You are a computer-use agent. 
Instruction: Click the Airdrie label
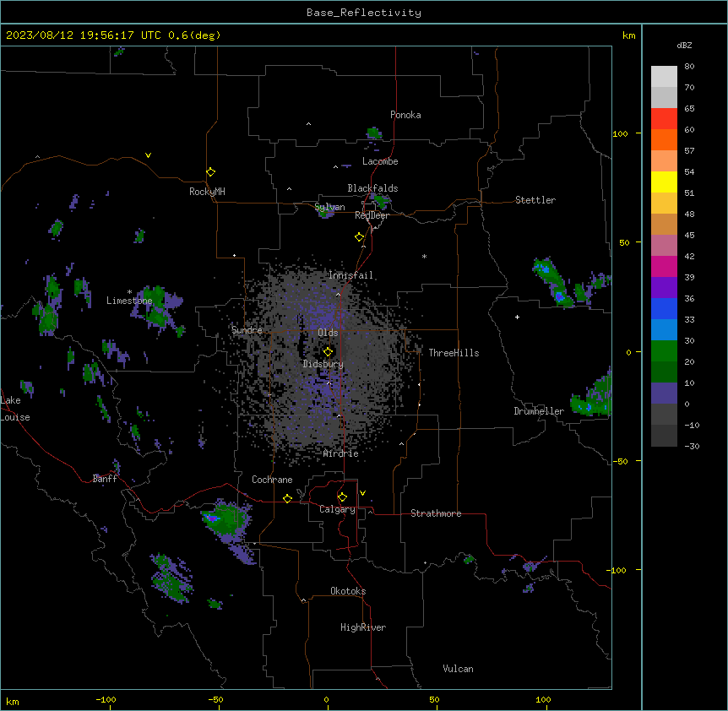[340, 453]
